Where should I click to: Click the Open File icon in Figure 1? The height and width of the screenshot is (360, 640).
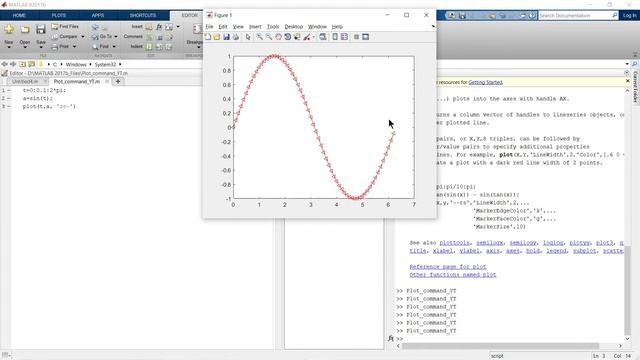pyautogui.click(x=217, y=37)
